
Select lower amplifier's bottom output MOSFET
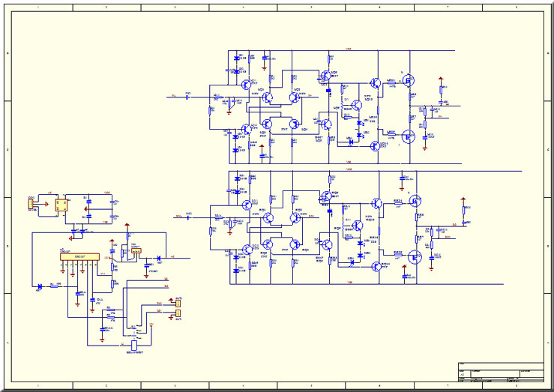(x=415, y=257)
